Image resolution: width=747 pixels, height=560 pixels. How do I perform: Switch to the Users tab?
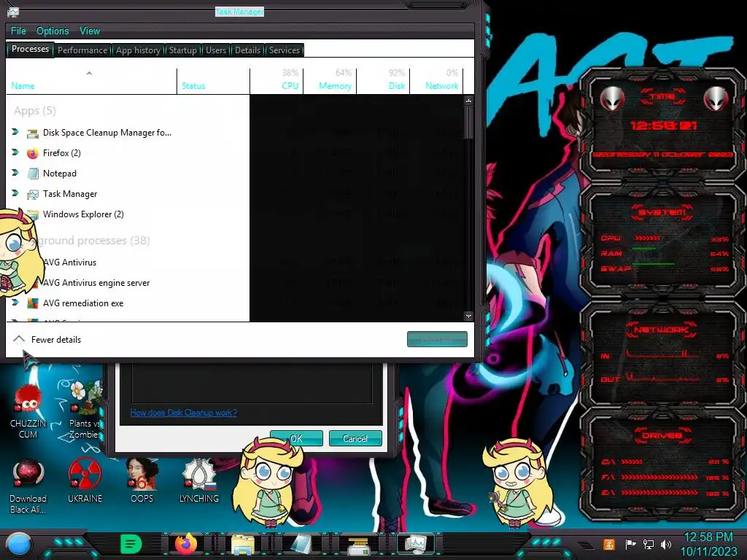tap(216, 50)
